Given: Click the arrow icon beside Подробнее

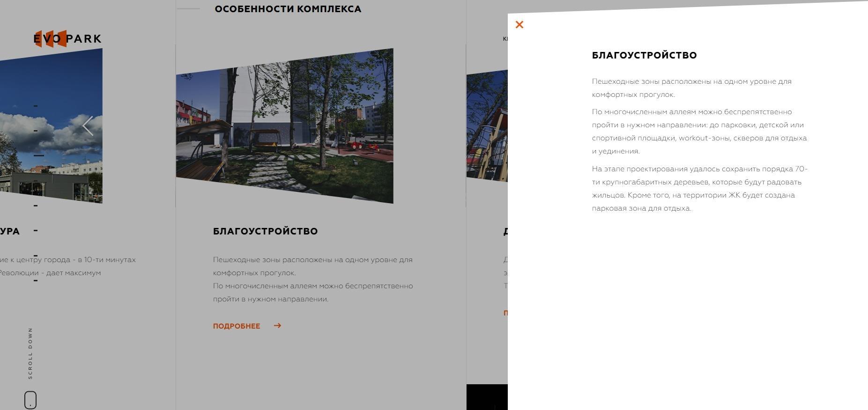Looking at the screenshot, I should tap(277, 326).
